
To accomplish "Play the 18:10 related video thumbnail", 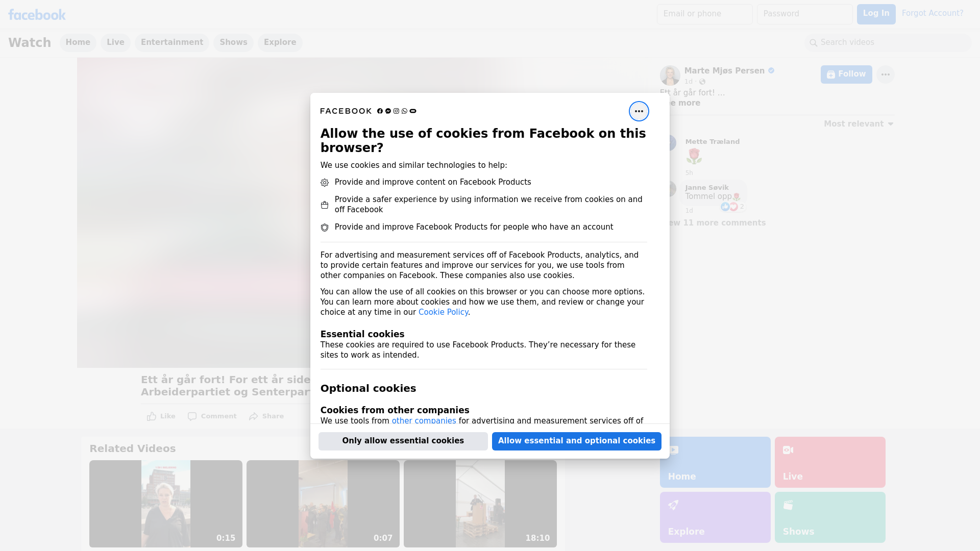I will point(480,504).
